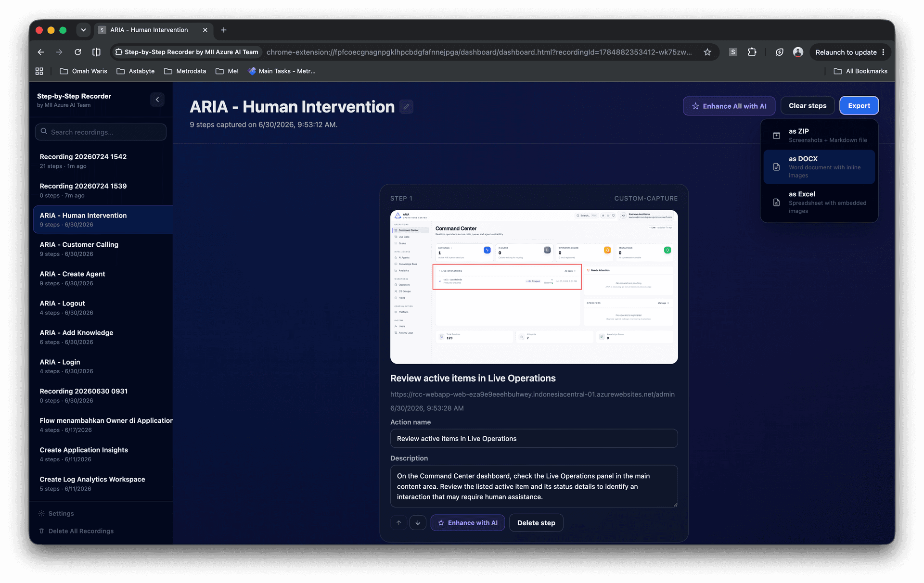924x583 pixels.
Task: Click the 'Review active items in Live Operations' heading
Action: tap(473, 379)
